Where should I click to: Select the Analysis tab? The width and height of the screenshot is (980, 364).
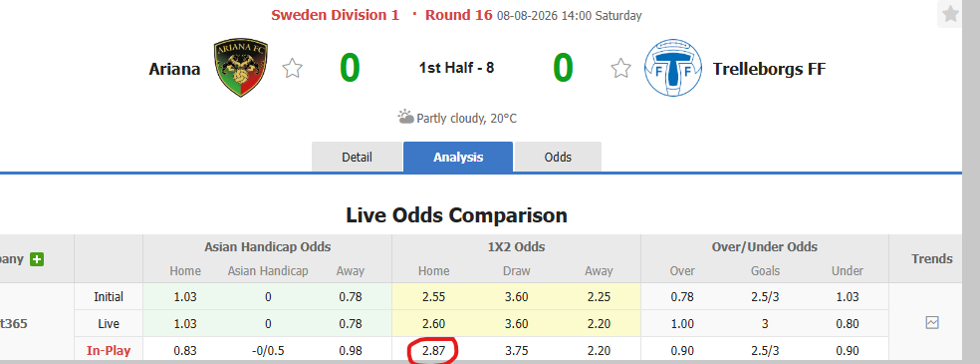[458, 157]
